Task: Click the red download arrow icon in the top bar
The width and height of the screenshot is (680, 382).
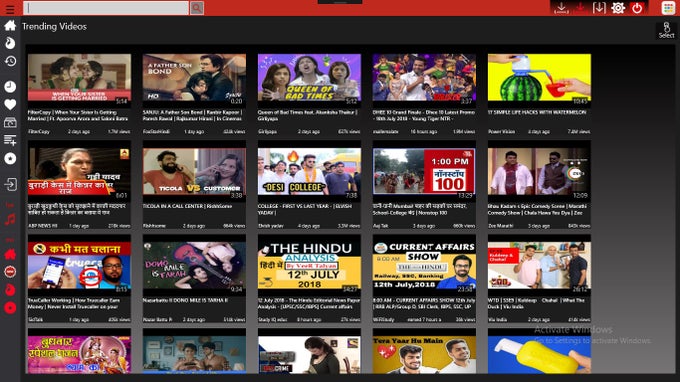Action: pos(580,8)
